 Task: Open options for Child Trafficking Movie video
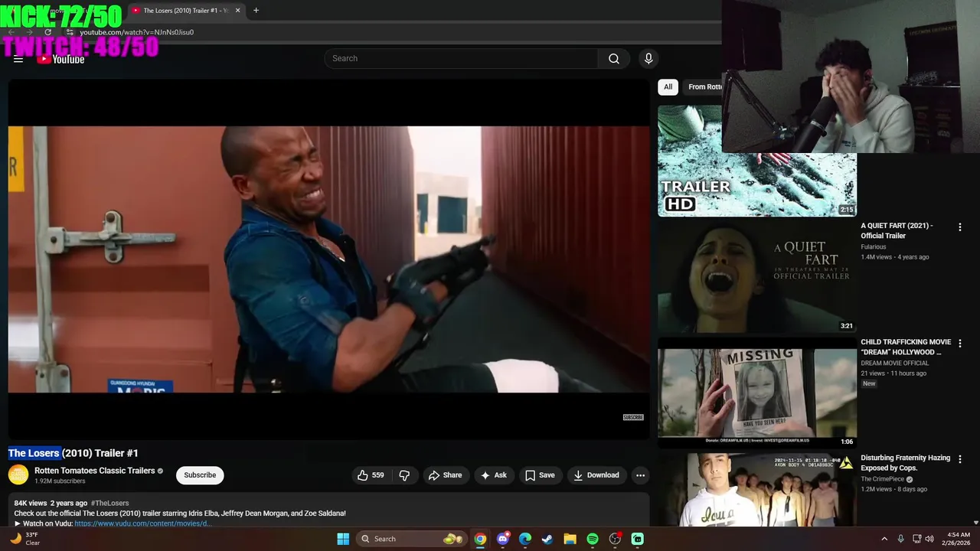pos(960,344)
